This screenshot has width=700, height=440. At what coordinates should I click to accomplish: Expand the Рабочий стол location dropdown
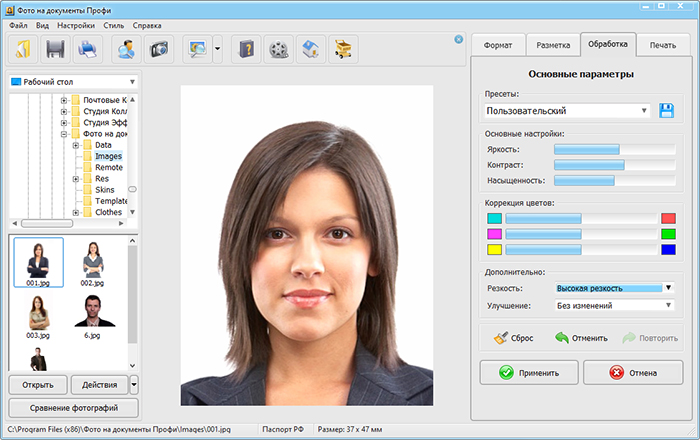coord(132,82)
